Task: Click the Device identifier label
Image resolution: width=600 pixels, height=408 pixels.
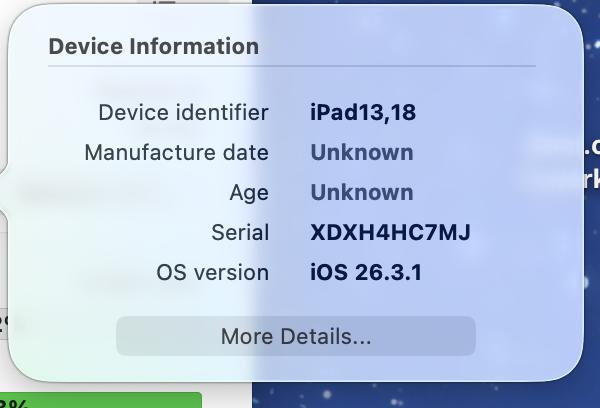Action: pos(184,113)
